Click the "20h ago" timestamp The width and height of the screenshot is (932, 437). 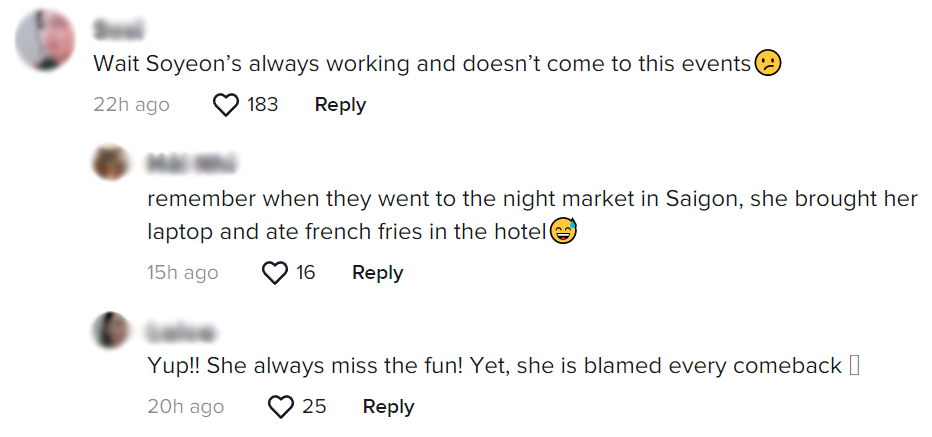pyautogui.click(x=185, y=407)
